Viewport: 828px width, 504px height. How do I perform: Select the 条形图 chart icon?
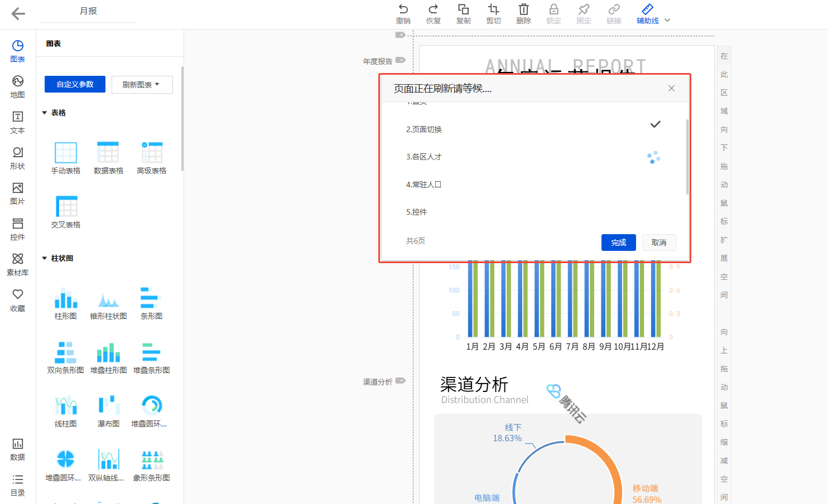151,298
